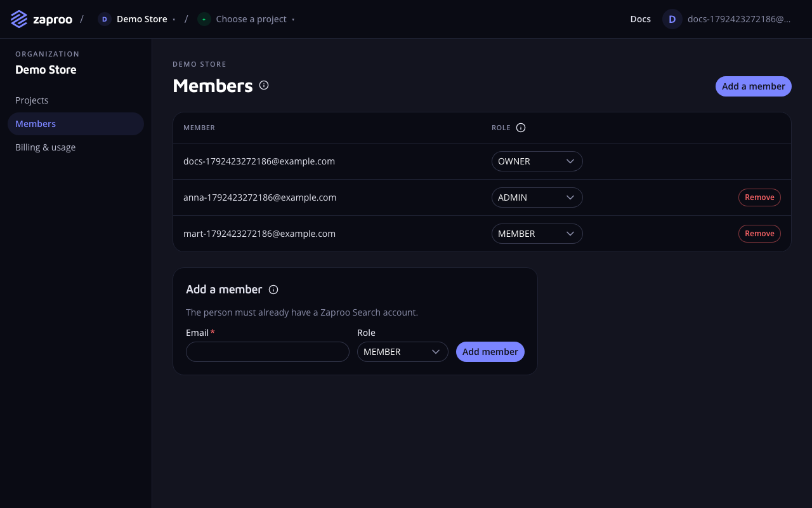The width and height of the screenshot is (812, 508).
Task: Click info icon next to Add a member title
Action: [273, 290]
